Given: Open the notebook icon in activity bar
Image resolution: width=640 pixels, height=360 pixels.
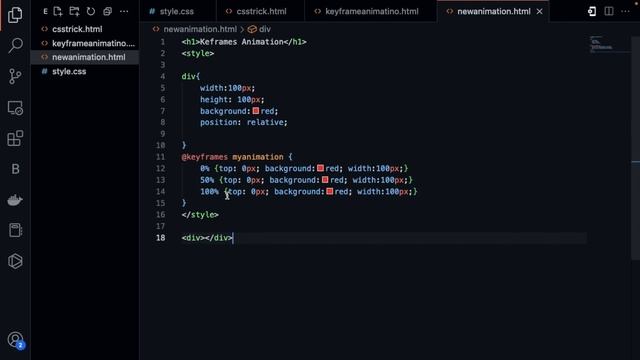Looking at the screenshot, I should [x=15, y=230].
